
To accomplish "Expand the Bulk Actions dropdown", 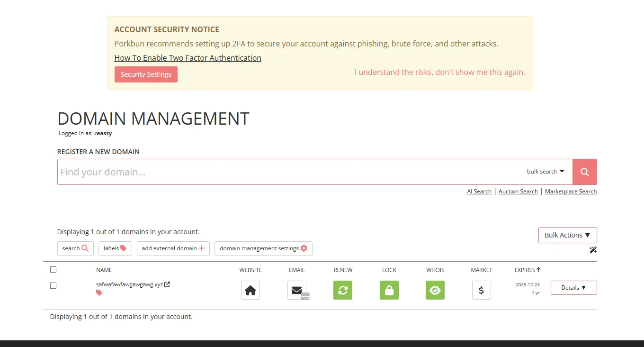I will [567, 235].
